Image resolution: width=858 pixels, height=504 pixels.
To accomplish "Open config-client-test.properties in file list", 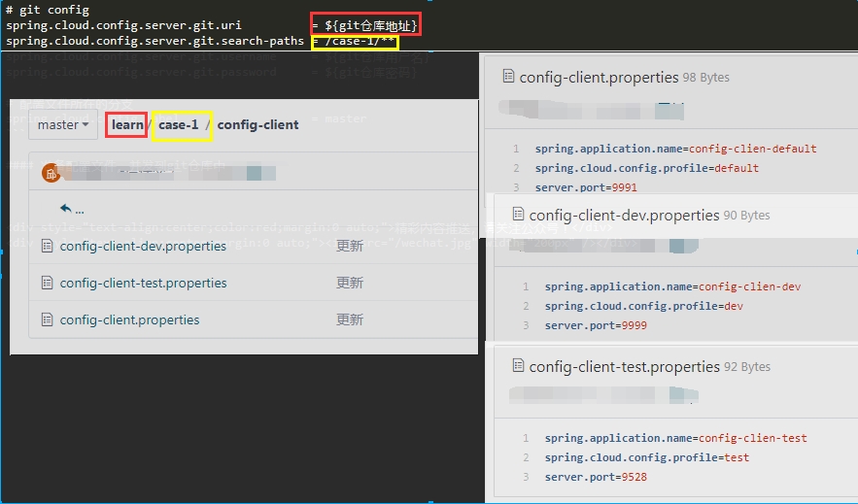I will [x=144, y=283].
